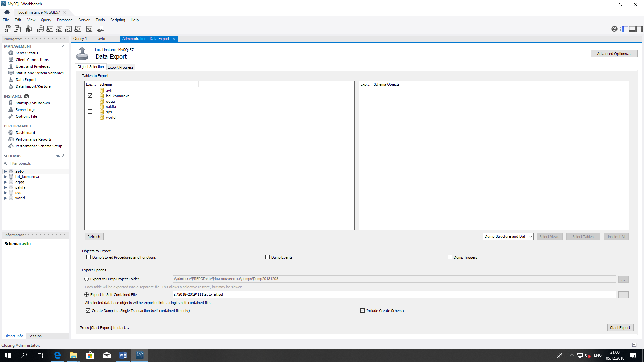The height and width of the screenshot is (362, 644).
Task: Open the Scripting menu
Action: tap(118, 20)
